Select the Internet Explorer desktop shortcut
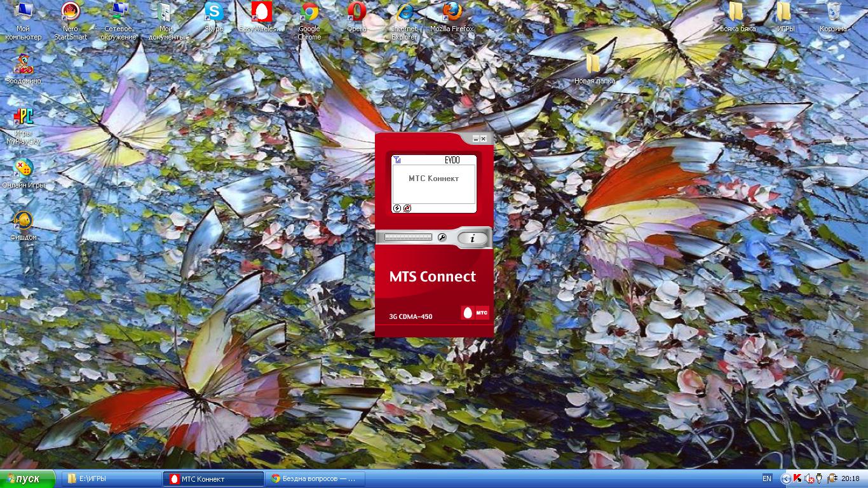 404,22
